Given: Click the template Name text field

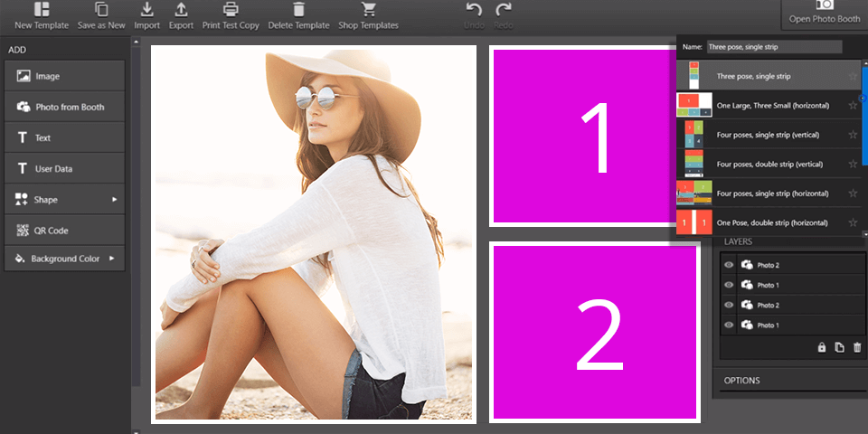Looking at the screenshot, I should [773, 46].
